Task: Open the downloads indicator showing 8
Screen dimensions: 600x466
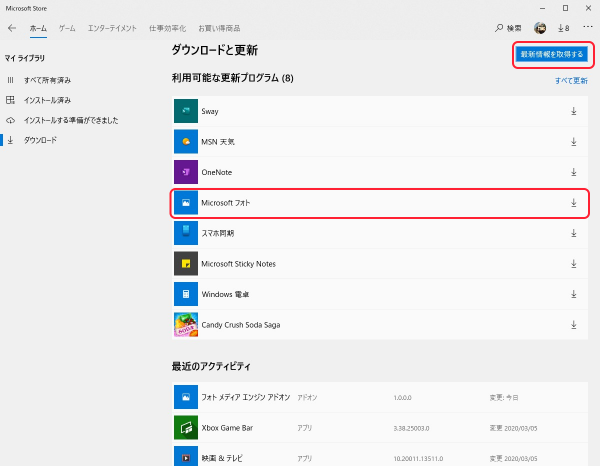Action: click(x=563, y=28)
